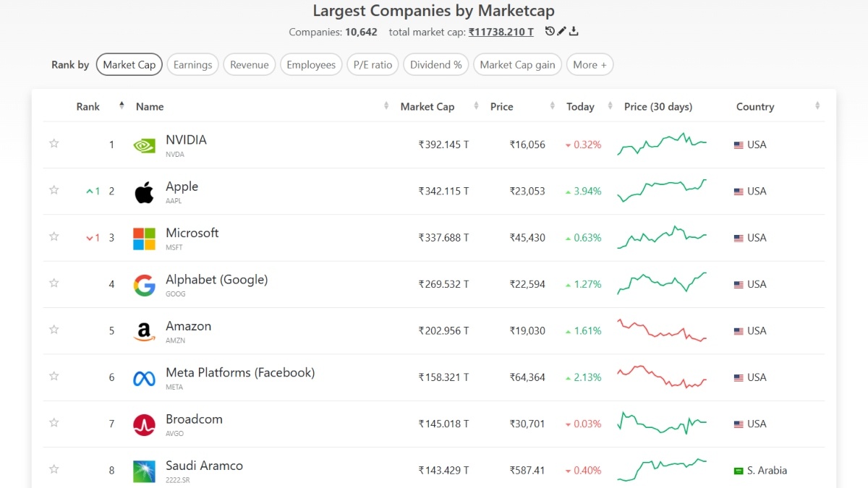
Task: Select the Dividend % ranking pill
Action: [435, 65]
